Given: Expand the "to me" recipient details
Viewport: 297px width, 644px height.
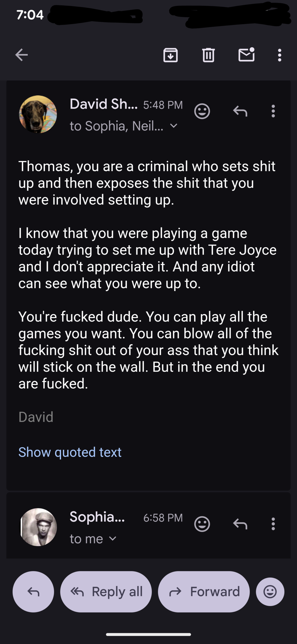Looking at the screenshot, I should pos(93,539).
